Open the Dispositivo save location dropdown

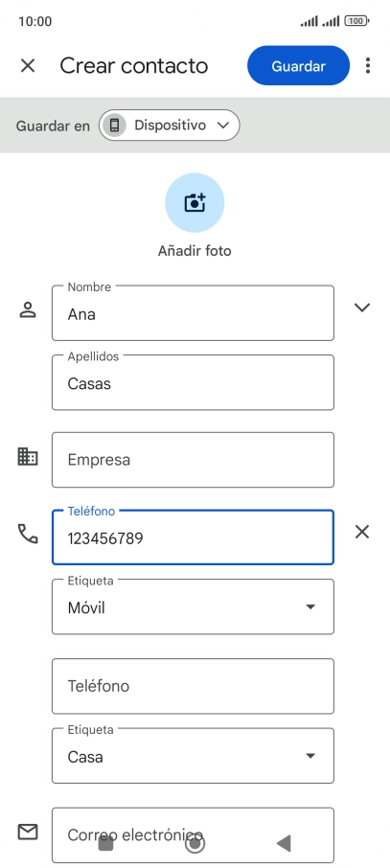point(169,126)
